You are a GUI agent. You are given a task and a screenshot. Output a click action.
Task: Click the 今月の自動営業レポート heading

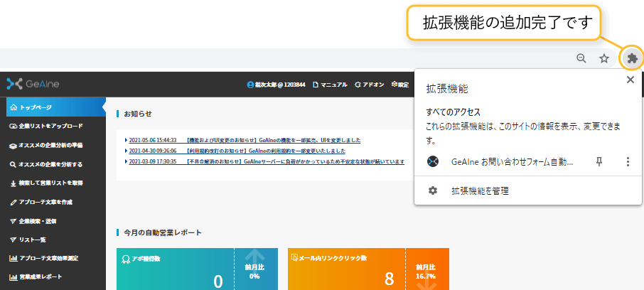pyautogui.click(x=163, y=233)
